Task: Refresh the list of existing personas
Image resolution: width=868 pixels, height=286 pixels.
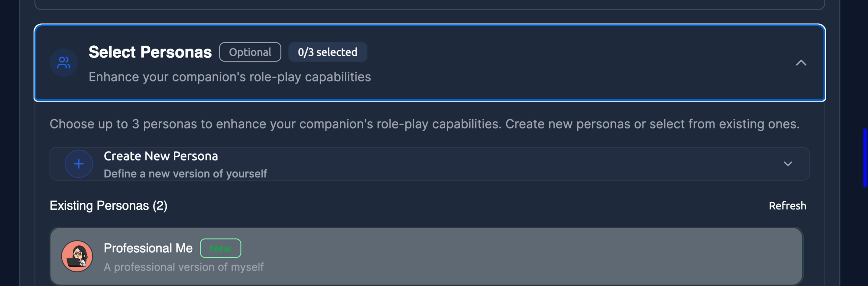Action: (788, 206)
